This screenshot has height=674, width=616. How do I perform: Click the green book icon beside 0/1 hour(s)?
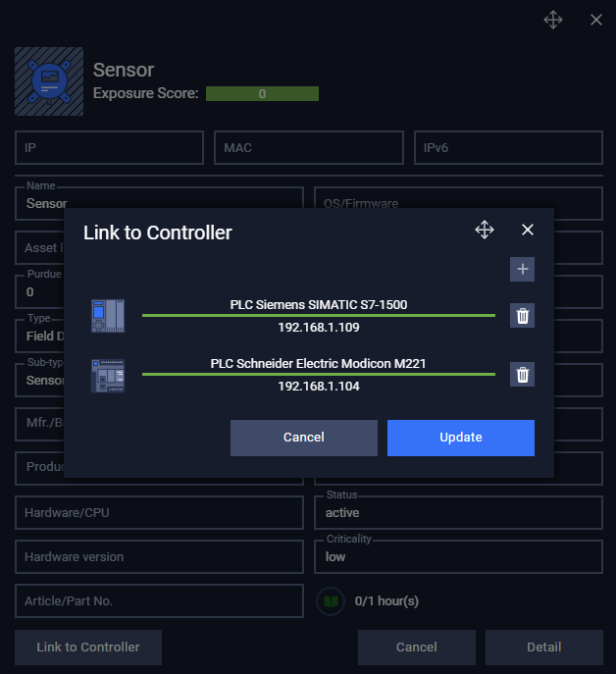tap(331, 601)
